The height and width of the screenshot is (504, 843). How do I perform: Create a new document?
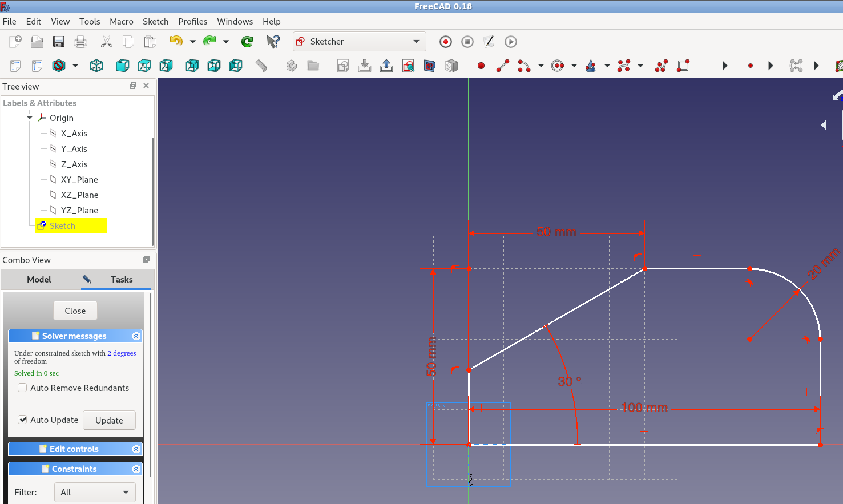pyautogui.click(x=15, y=42)
